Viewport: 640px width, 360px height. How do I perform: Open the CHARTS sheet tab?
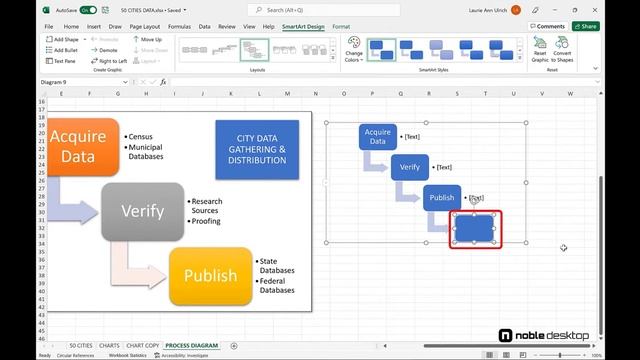(109, 345)
